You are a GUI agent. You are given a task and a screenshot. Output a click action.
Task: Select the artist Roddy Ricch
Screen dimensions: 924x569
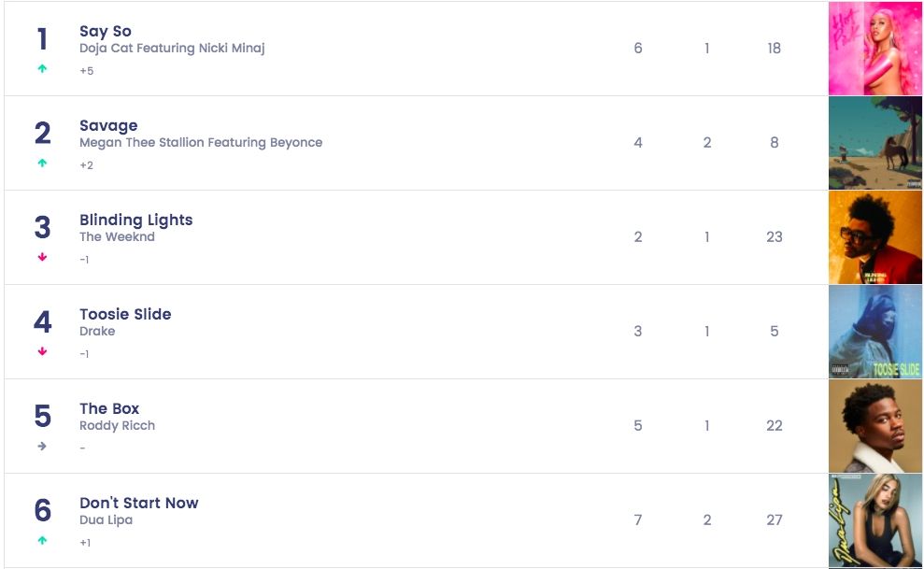tap(117, 426)
